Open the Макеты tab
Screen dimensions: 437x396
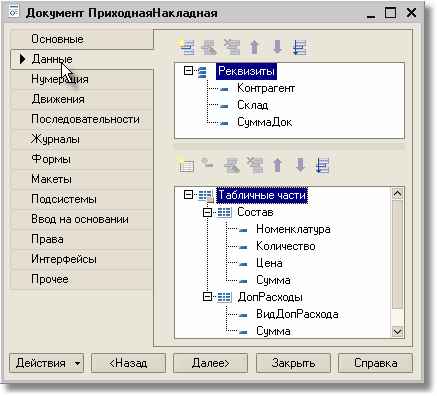point(82,179)
